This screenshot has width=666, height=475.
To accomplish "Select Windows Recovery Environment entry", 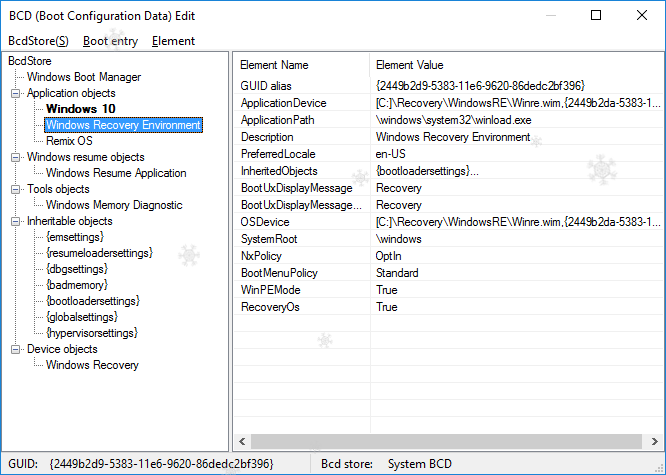I will (123, 125).
